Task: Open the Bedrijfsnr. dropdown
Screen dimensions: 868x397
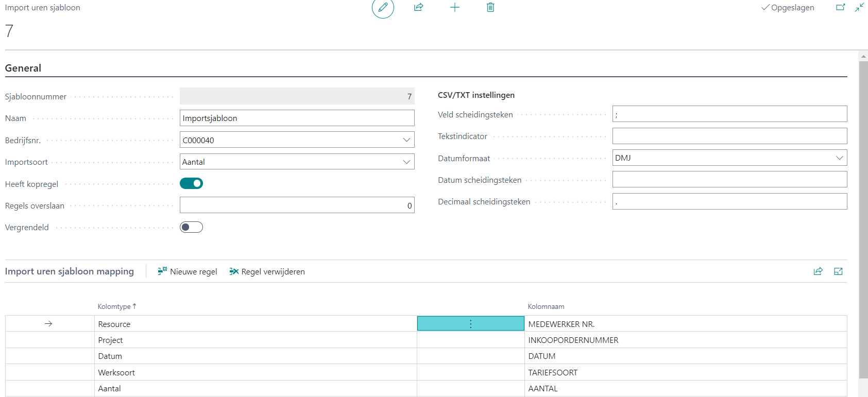Action: (x=406, y=140)
